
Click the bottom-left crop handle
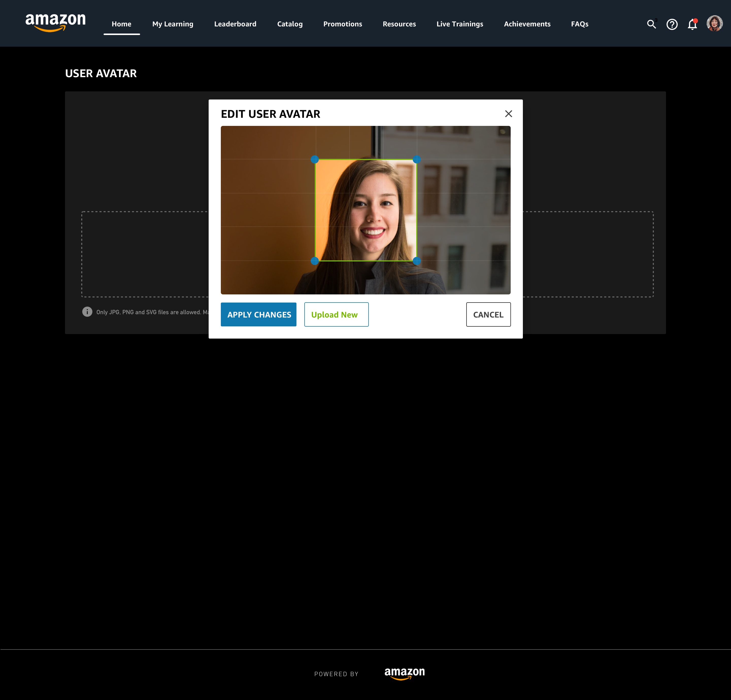point(315,261)
